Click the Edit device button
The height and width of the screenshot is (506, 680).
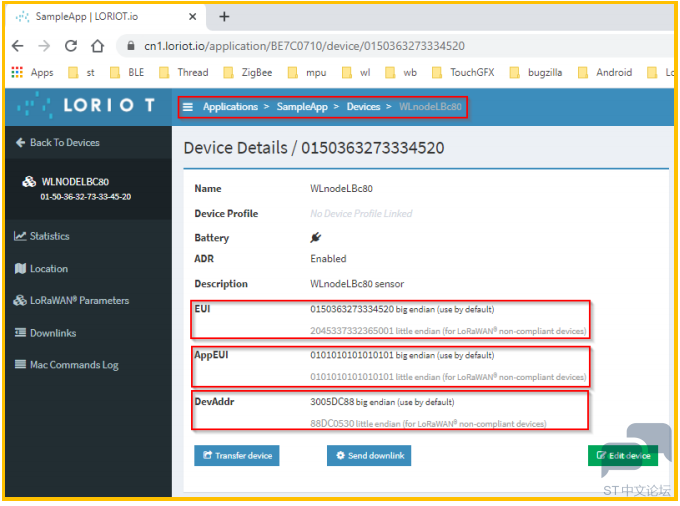coord(623,456)
